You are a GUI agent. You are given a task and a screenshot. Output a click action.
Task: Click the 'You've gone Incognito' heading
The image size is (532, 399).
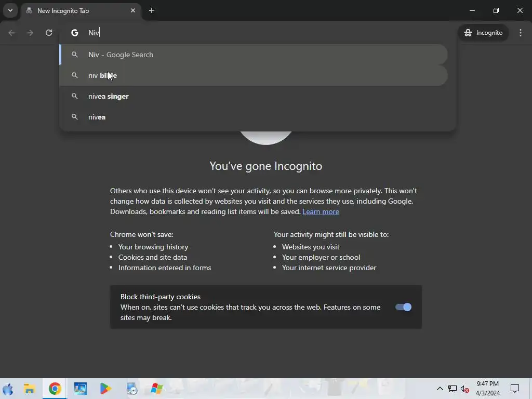[x=265, y=166]
